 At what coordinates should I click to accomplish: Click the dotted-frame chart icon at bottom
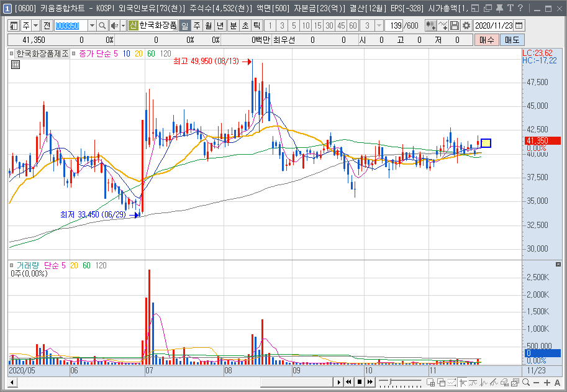[451, 382]
